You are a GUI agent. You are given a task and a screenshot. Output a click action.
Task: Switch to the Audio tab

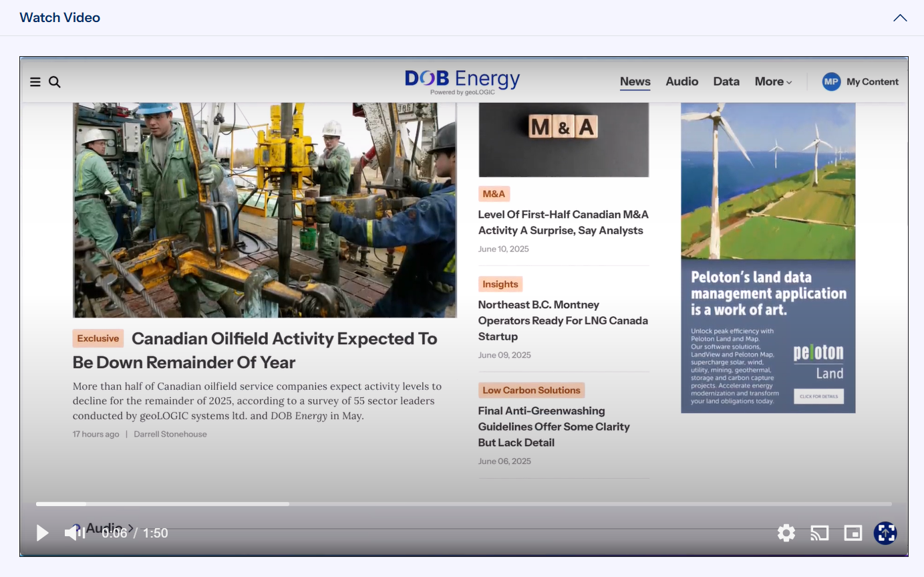tap(681, 82)
